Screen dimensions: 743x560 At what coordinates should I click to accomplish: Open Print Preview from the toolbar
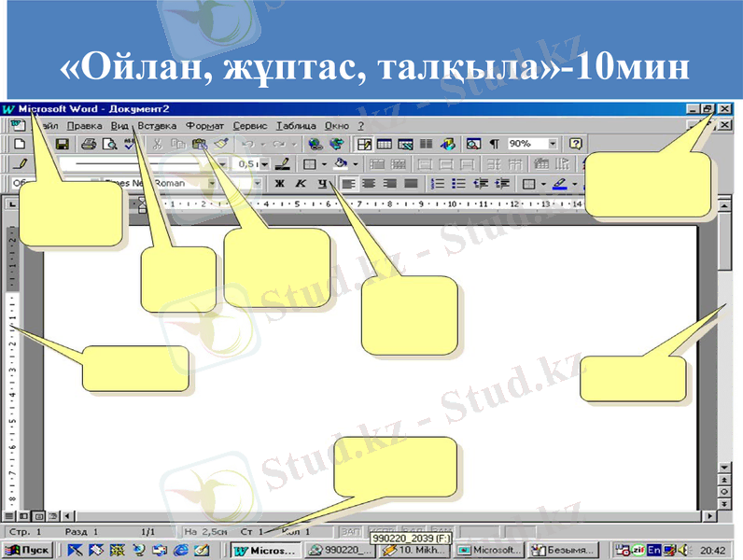[110, 144]
